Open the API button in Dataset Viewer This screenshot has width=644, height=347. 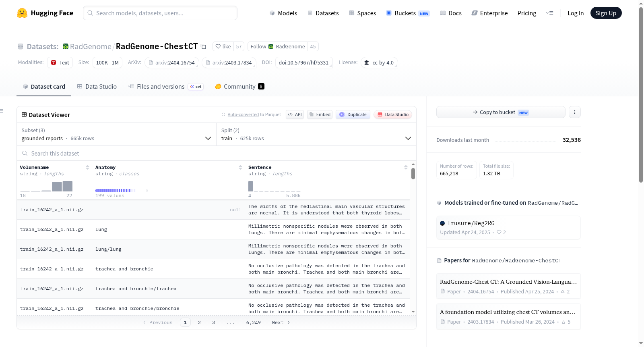[x=295, y=114]
